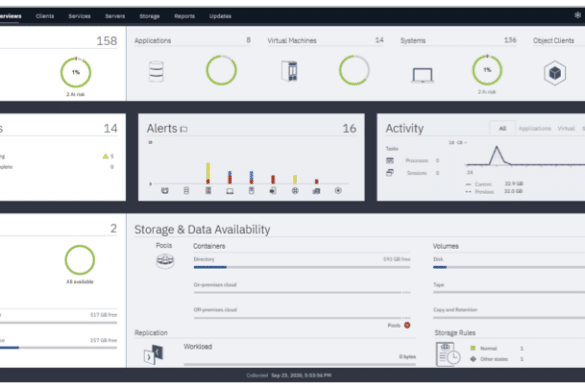Select the All tab in Activity

click(503, 128)
